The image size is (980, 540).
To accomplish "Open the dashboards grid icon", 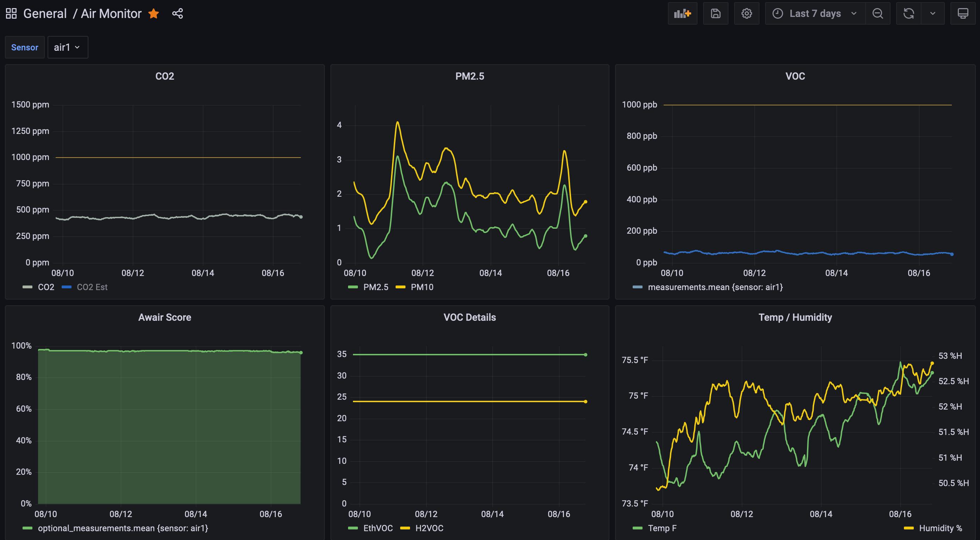I will (11, 14).
